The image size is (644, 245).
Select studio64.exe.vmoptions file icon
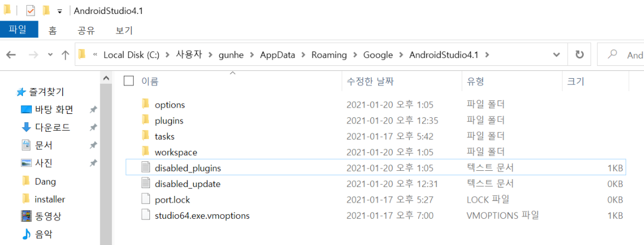point(146,214)
